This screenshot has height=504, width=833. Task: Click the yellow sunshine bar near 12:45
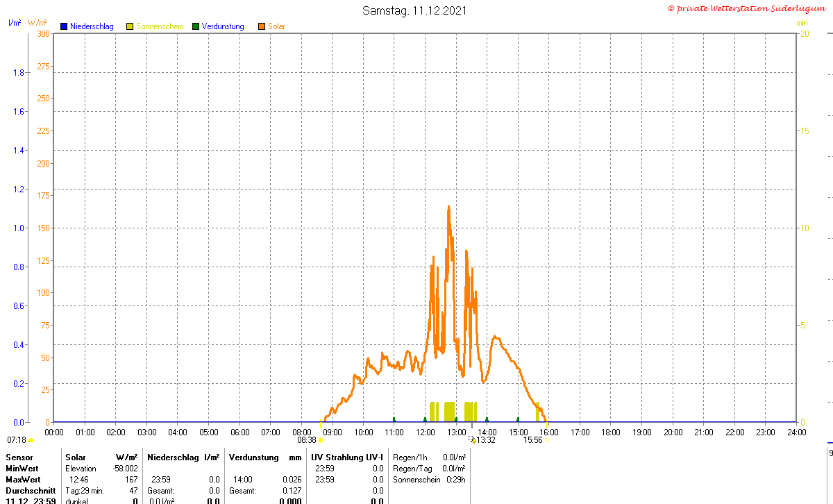click(449, 412)
